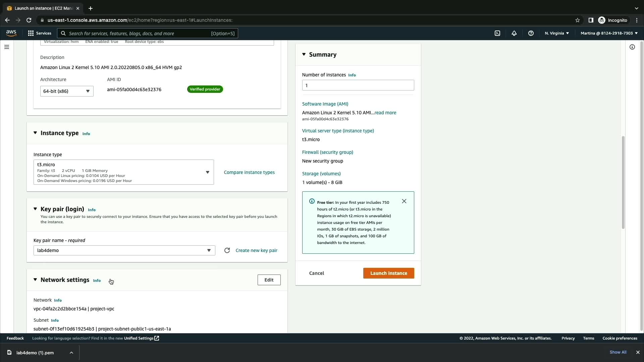
Task: Click the Create new key pair link
Action: point(256,250)
